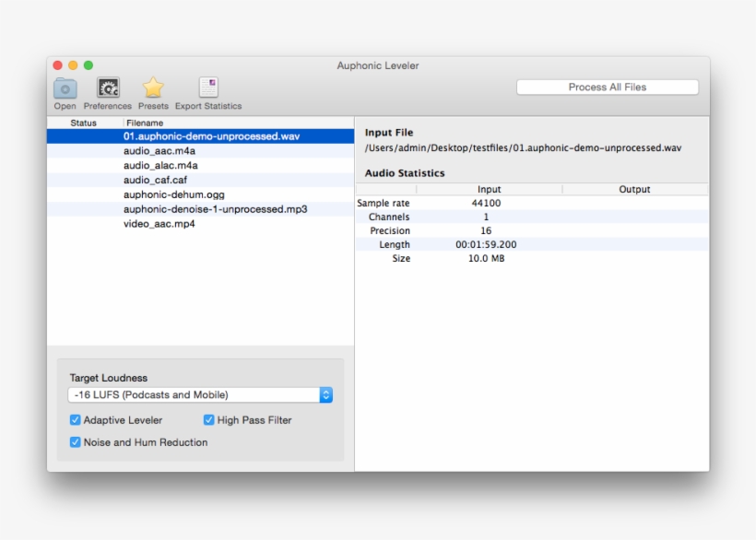This screenshot has height=540, width=756.
Task: Click the Length value 00:01:59.200
Action: pos(486,245)
